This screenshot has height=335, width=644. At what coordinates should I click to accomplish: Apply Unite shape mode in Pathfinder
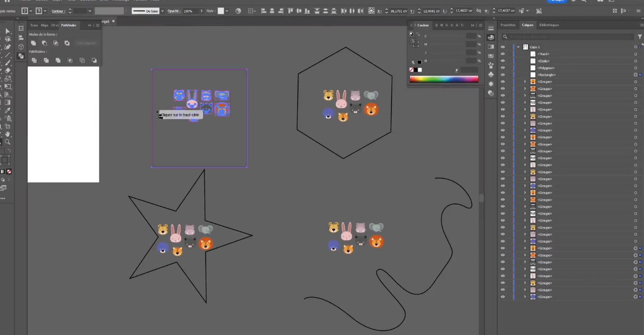pos(34,43)
